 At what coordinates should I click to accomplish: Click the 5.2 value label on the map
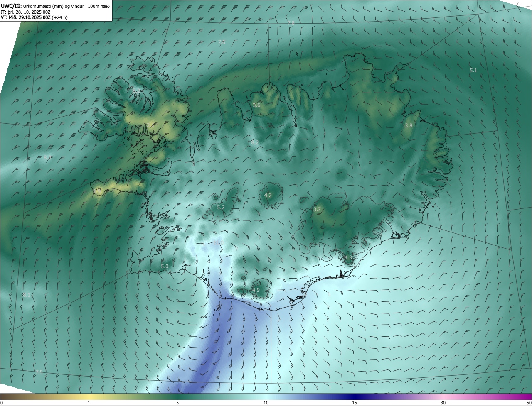221,208
